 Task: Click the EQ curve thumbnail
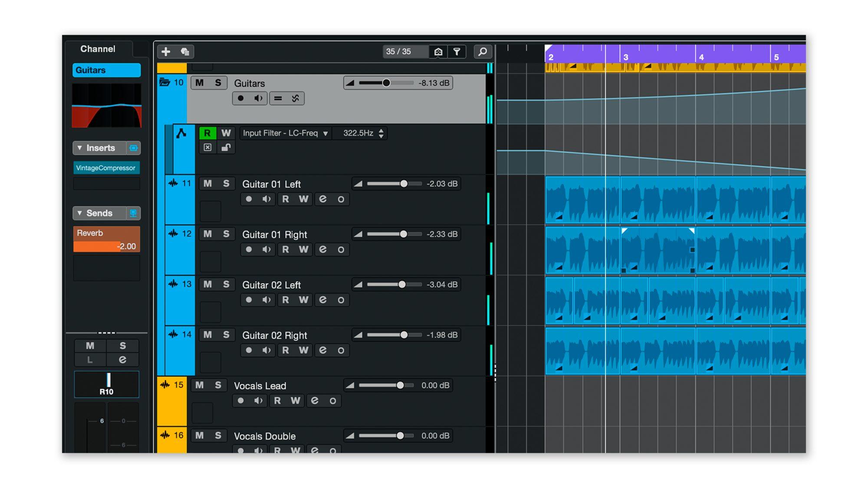pos(106,105)
